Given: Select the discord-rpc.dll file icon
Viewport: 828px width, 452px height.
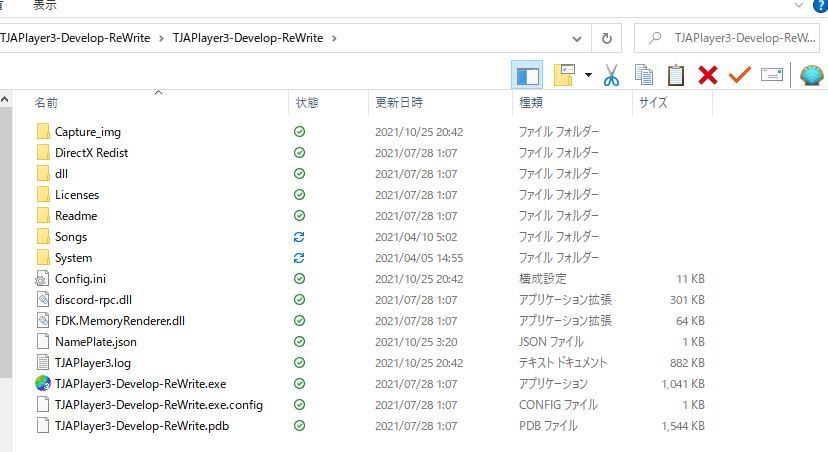Looking at the screenshot, I should pos(43,300).
